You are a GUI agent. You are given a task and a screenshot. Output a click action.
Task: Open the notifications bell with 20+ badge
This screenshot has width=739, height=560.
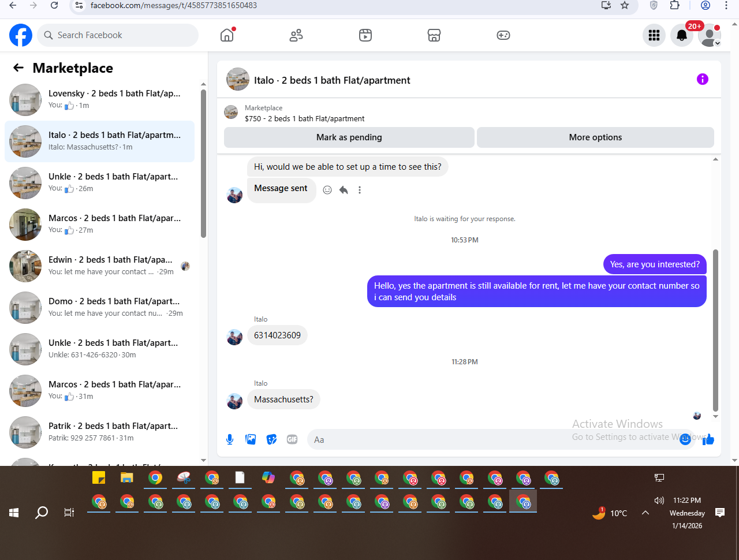tap(682, 35)
